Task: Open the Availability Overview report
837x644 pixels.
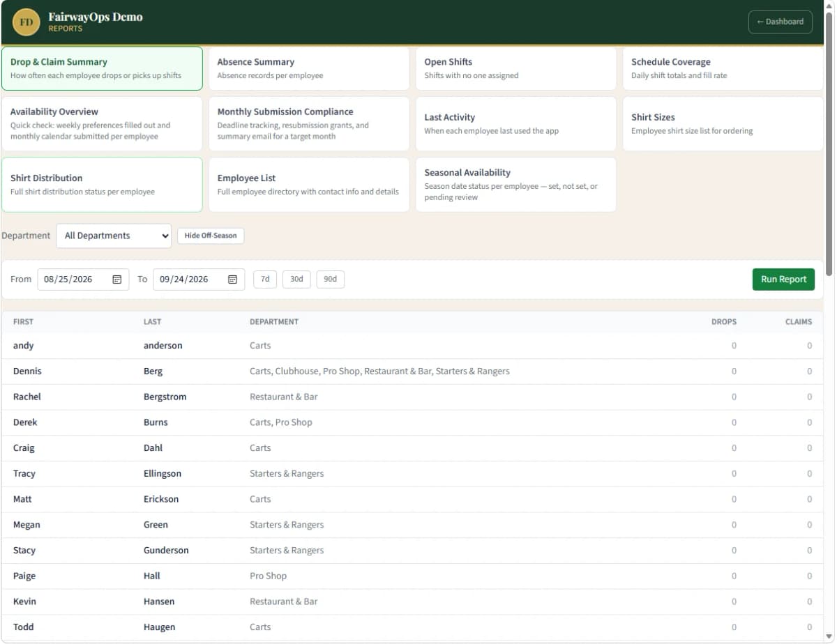Action: [x=102, y=123]
